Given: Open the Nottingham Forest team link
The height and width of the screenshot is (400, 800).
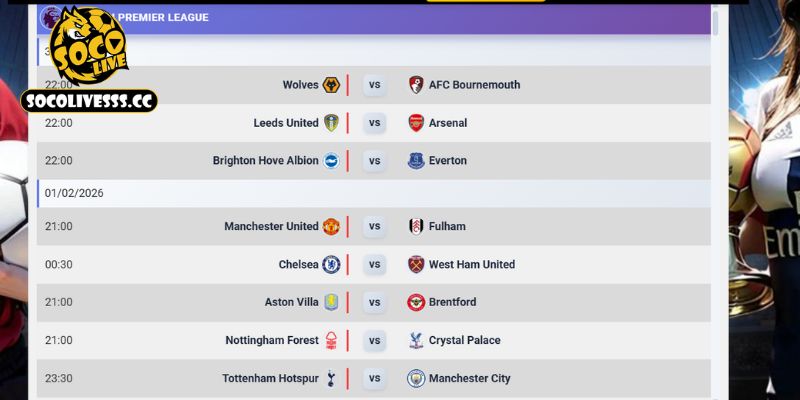Looking at the screenshot, I should [272, 341].
